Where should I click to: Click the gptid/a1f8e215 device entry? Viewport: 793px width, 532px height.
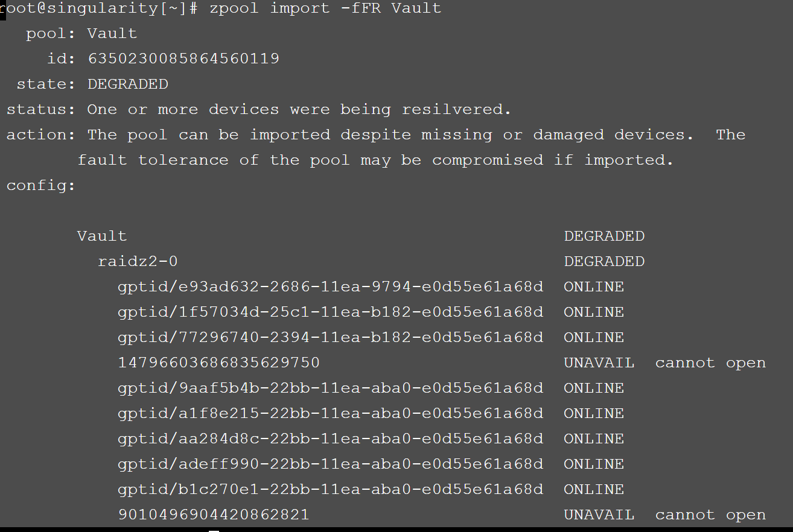pyautogui.click(x=331, y=413)
